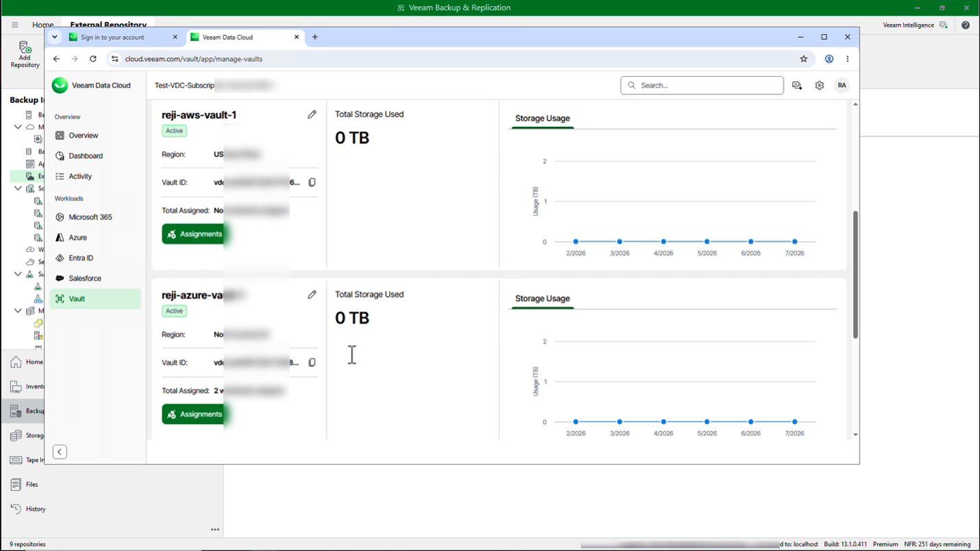Open the settings gear in Data Cloud
This screenshot has width=980, height=551.
click(x=820, y=86)
